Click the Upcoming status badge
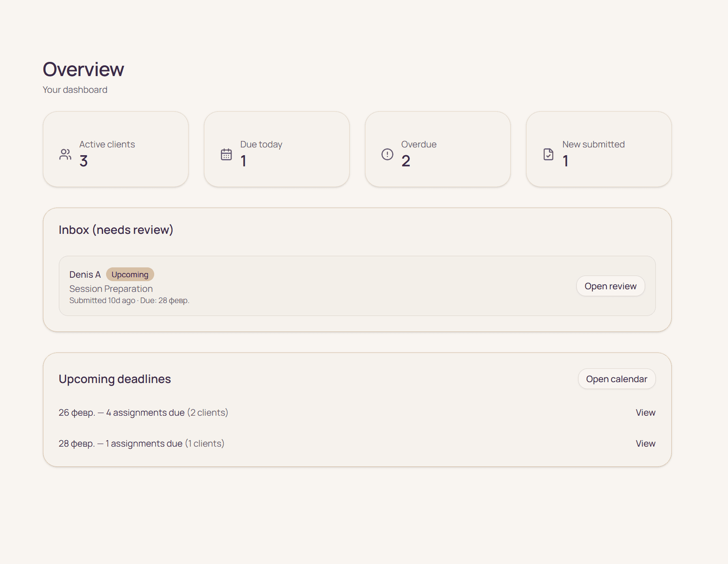 [130, 274]
